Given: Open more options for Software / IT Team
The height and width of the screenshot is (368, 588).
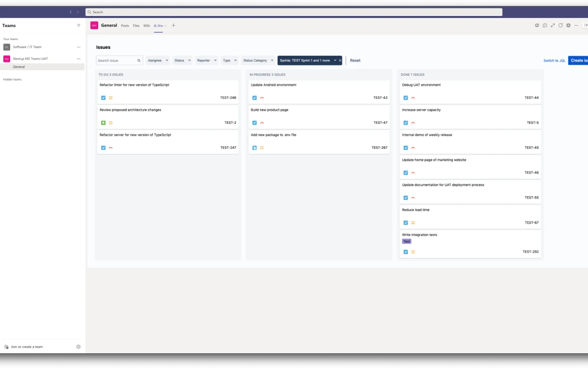Looking at the screenshot, I should click(x=78, y=47).
